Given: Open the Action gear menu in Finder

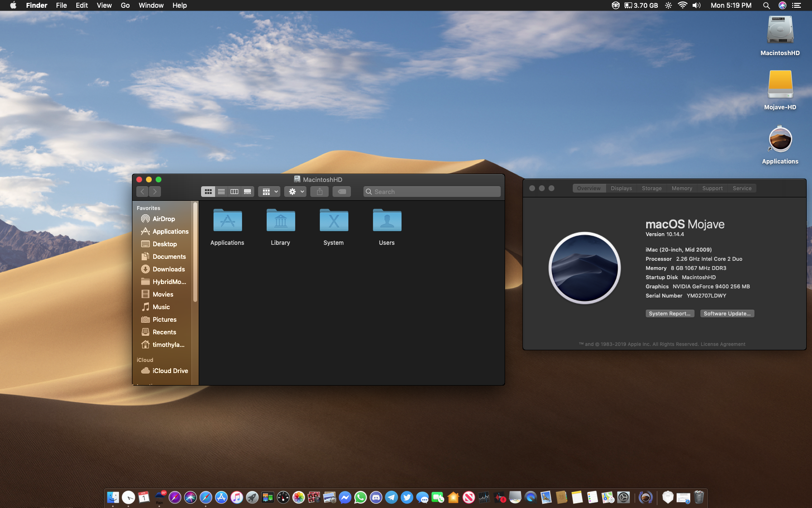Looking at the screenshot, I should (x=295, y=192).
